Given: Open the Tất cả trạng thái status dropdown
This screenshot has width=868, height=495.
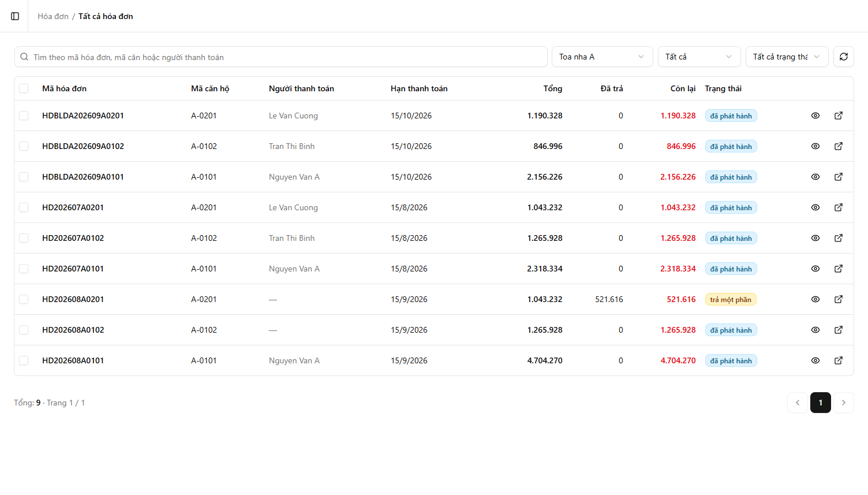Looking at the screenshot, I should tap(787, 57).
